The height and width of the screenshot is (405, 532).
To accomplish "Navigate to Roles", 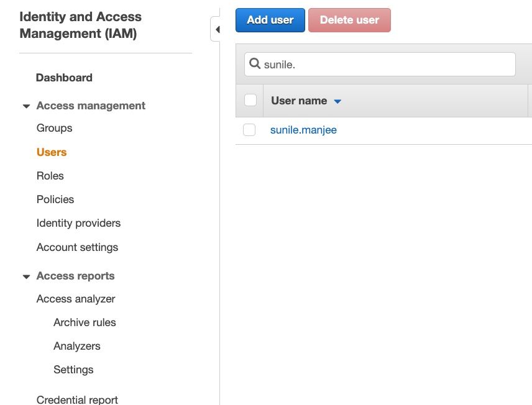I will tap(50, 176).
